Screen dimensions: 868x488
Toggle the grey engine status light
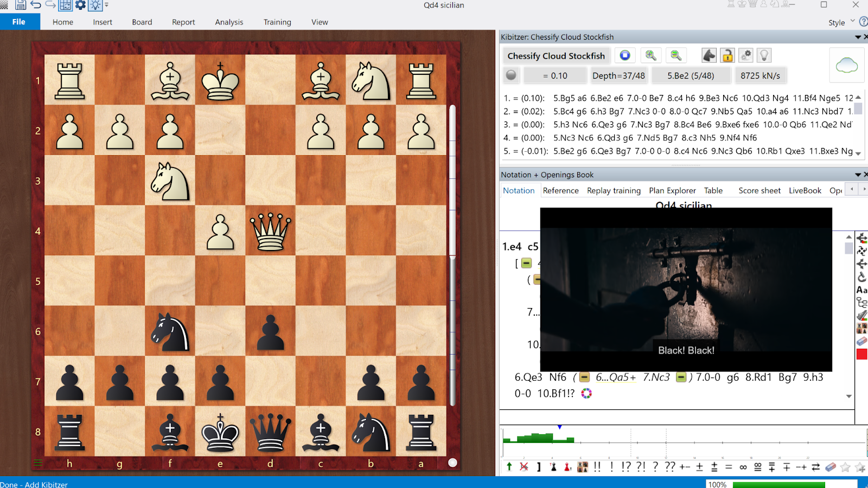(x=511, y=75)
